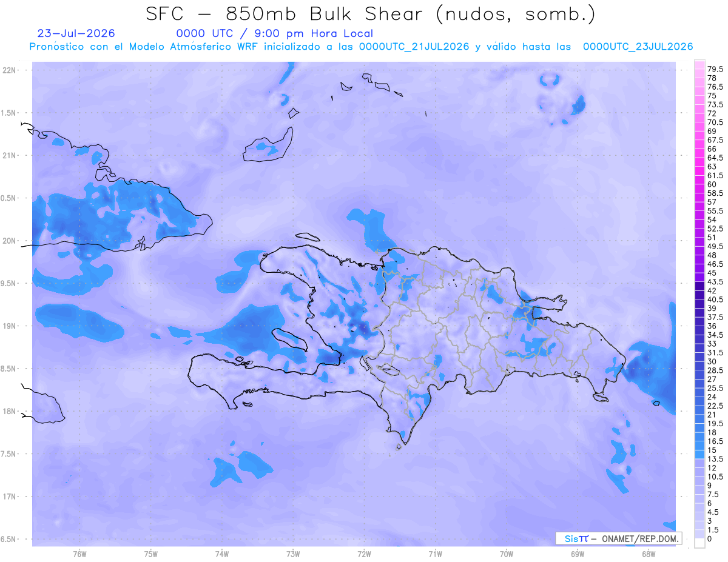The height and width of the screenshot is (562, 728).
Task: Click the longitude label "71W"
Action: tap(435, 554)
